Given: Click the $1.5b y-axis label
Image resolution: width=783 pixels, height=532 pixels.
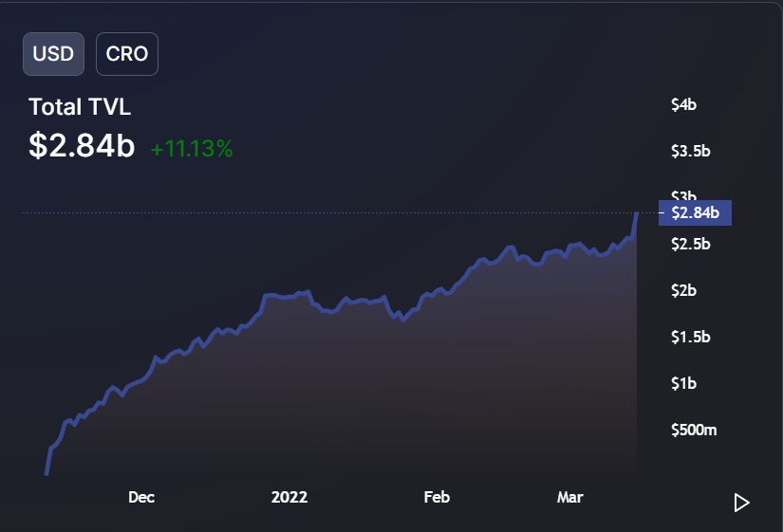Looking at the screenshot, I should 691,337.
